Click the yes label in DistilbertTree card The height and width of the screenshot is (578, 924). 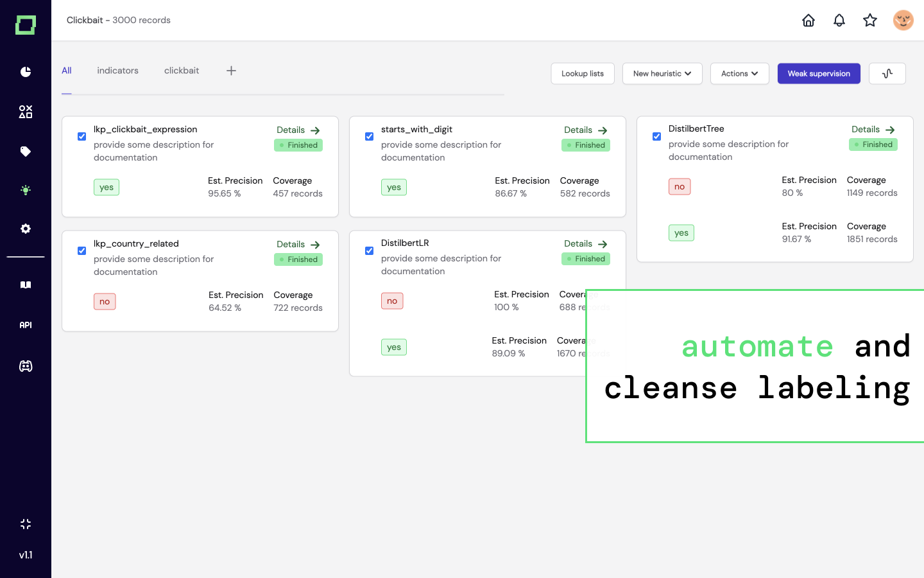click(x=681, y=232)
